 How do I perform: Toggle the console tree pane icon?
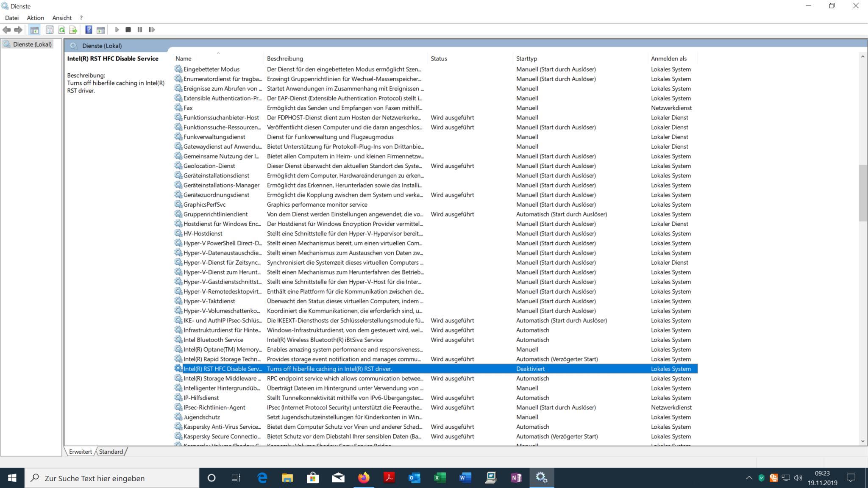35,30
